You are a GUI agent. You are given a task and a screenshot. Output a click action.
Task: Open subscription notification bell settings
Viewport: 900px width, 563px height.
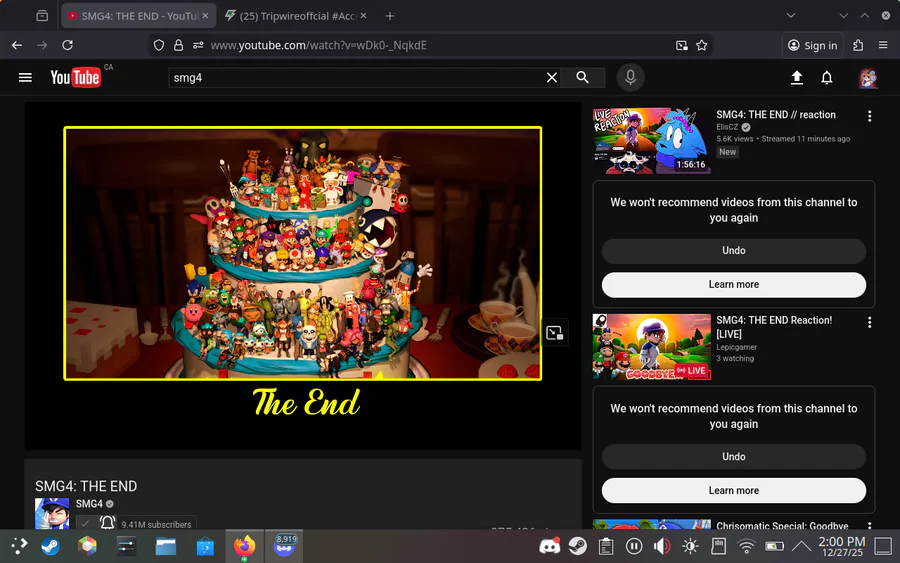107,523
